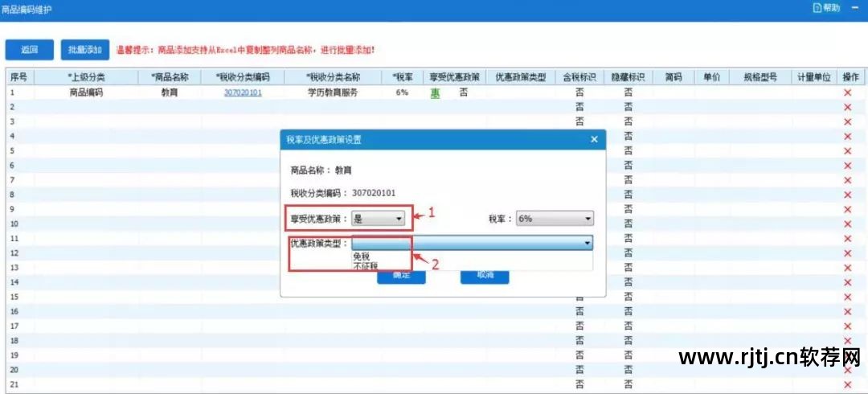
Task: Click the 含税标识 column header
Action: (579, 77)
